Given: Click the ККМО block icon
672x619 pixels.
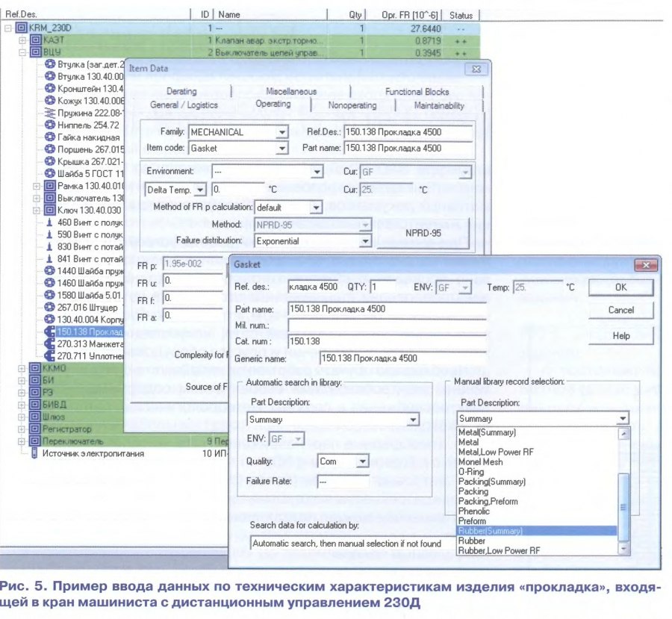Looking at the screenshot, I should pos(35,367).
